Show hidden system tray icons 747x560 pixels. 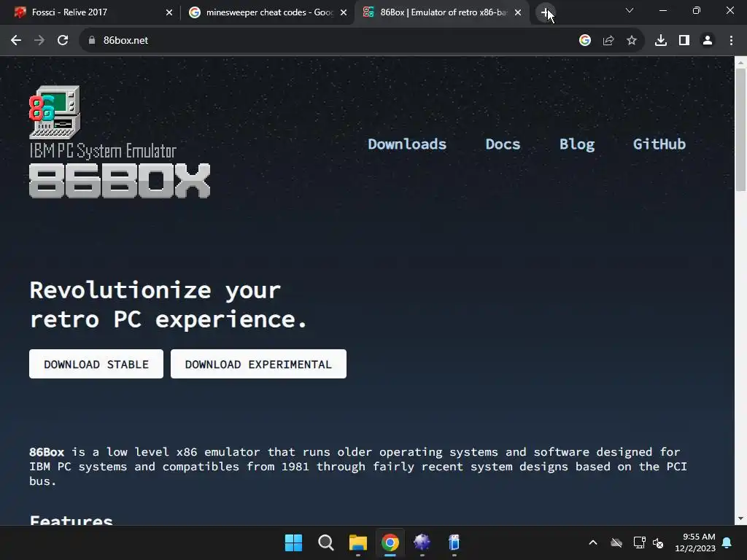pyautogui.click(x=593, y=542)
